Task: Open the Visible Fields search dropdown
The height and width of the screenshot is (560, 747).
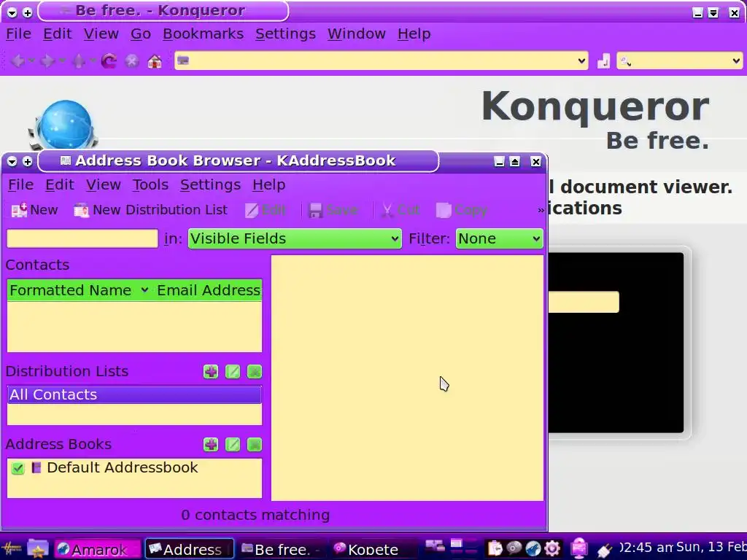Action: tap(295, 238)
